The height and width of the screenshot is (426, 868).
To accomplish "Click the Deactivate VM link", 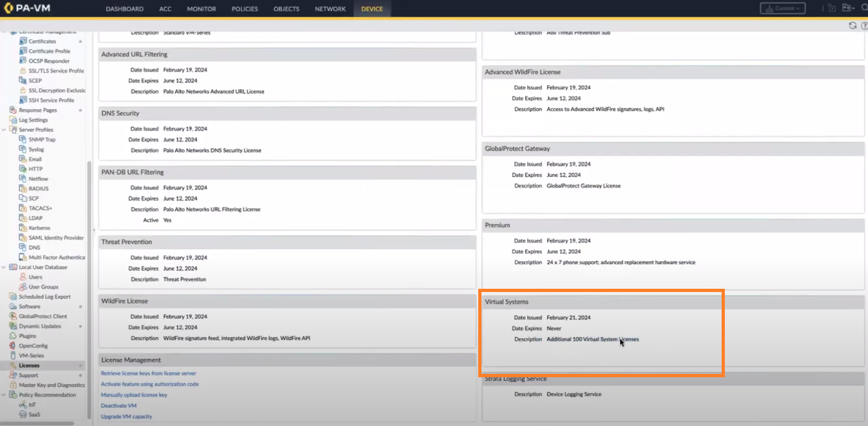I will [x=118, y=406].
